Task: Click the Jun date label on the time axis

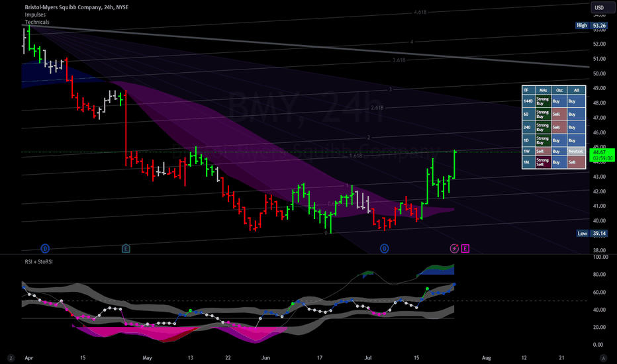Action: coord(265,357)
